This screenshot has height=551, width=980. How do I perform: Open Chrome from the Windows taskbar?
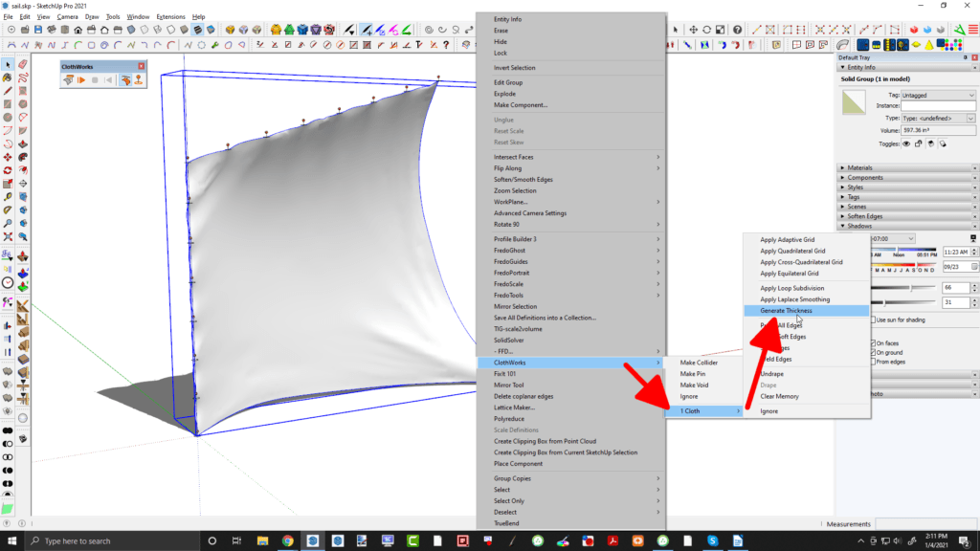[x=287, y=541]
